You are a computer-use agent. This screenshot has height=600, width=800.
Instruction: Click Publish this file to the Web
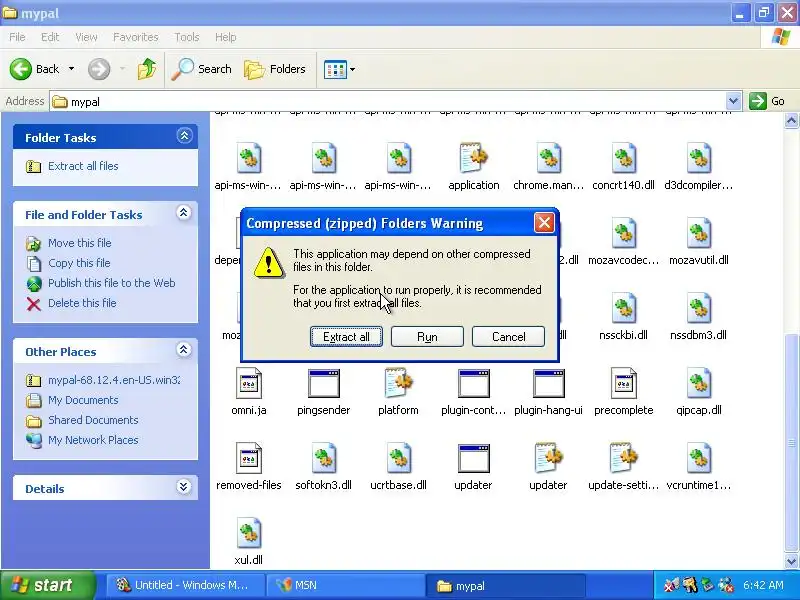(112, 283)
